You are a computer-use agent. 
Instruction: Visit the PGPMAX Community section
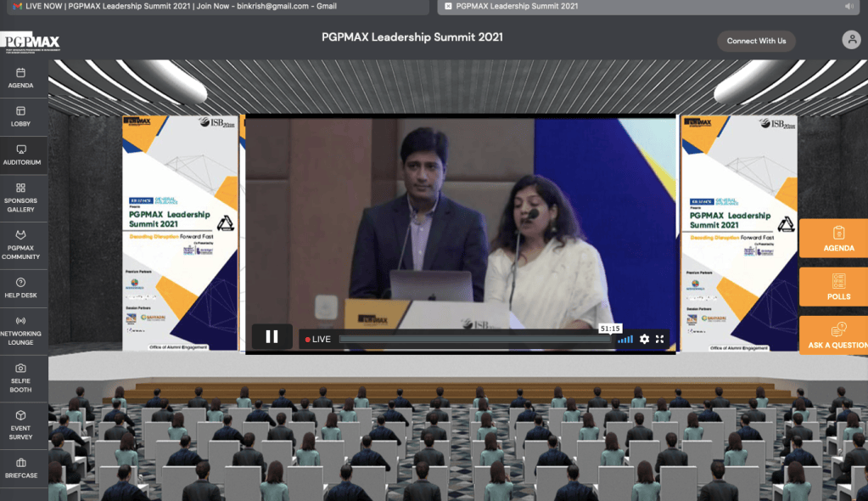21,245
